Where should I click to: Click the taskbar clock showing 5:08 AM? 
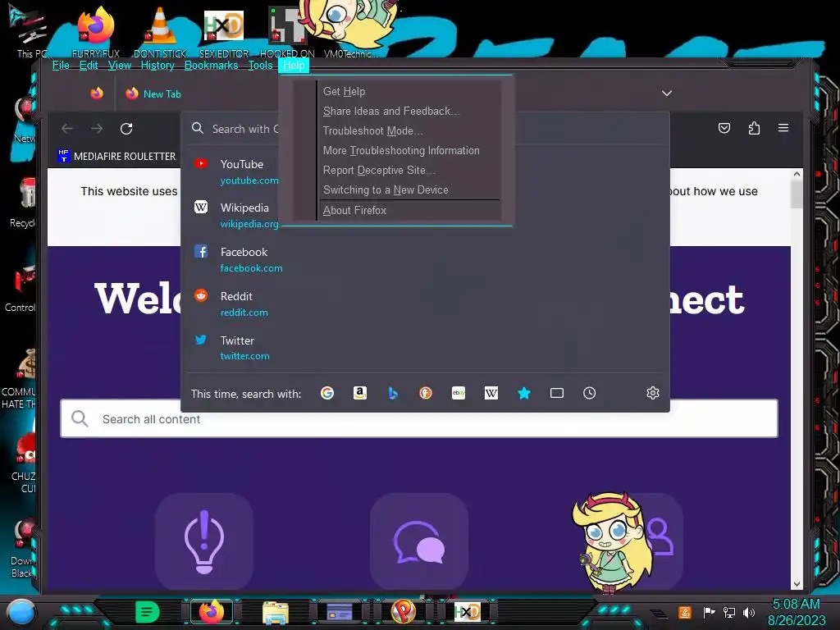pyautogui.click(x=796, y=612)
